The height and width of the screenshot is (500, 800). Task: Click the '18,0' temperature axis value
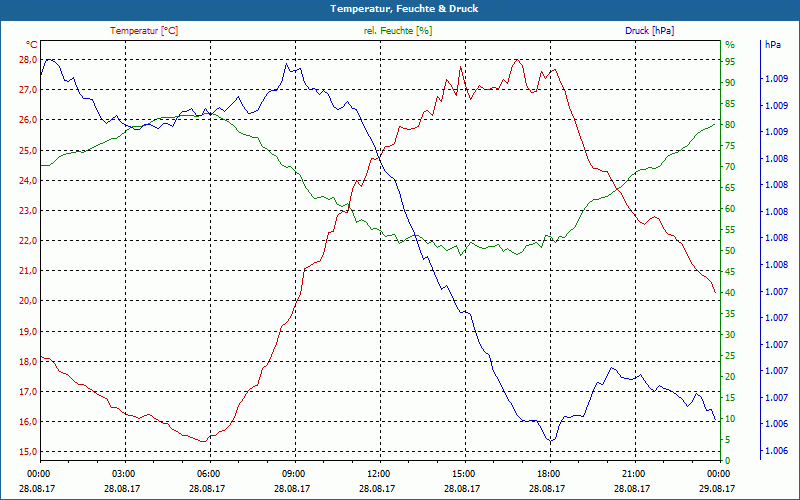click(28, 362)
